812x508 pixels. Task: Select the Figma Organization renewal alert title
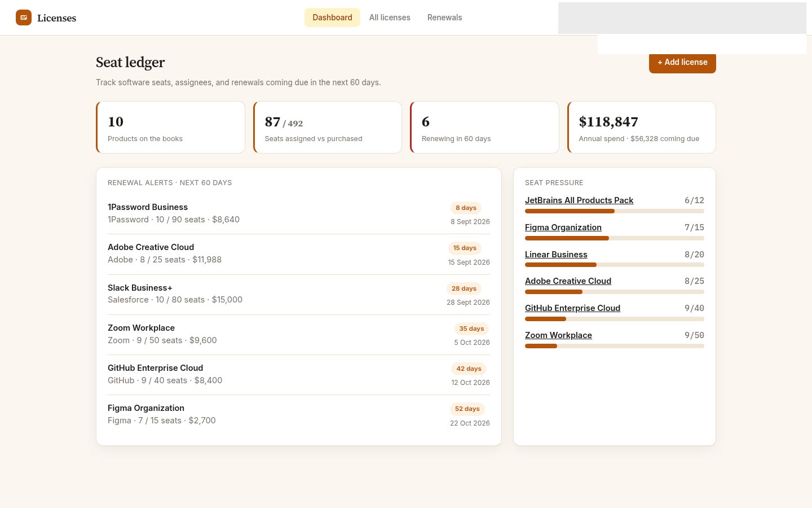(146, 408)
